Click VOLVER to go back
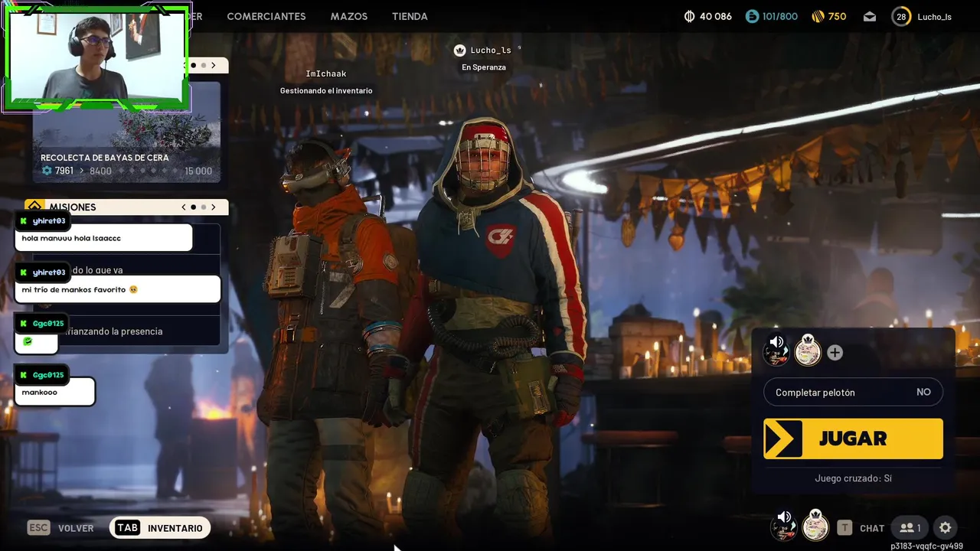Viewport: 980px width, 551px height. [x=76, y=528]
